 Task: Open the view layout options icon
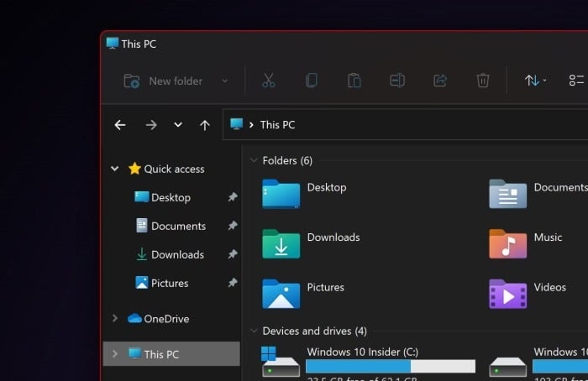tap(577, 81)
